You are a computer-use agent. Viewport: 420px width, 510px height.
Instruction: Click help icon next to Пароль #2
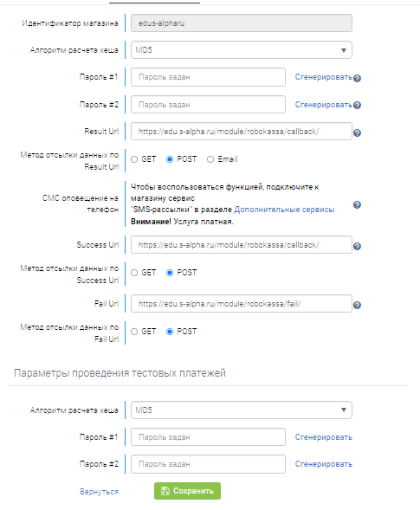click(357, 106)
